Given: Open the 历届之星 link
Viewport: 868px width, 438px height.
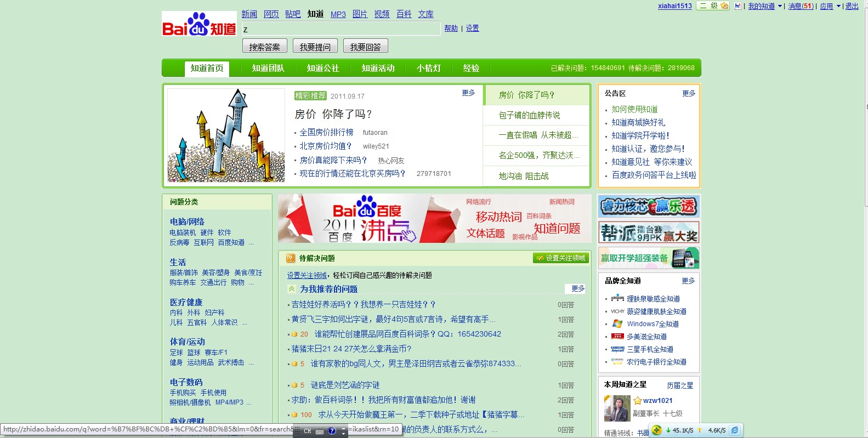Looking at the screenshot, I should click(x=680, y=385).
